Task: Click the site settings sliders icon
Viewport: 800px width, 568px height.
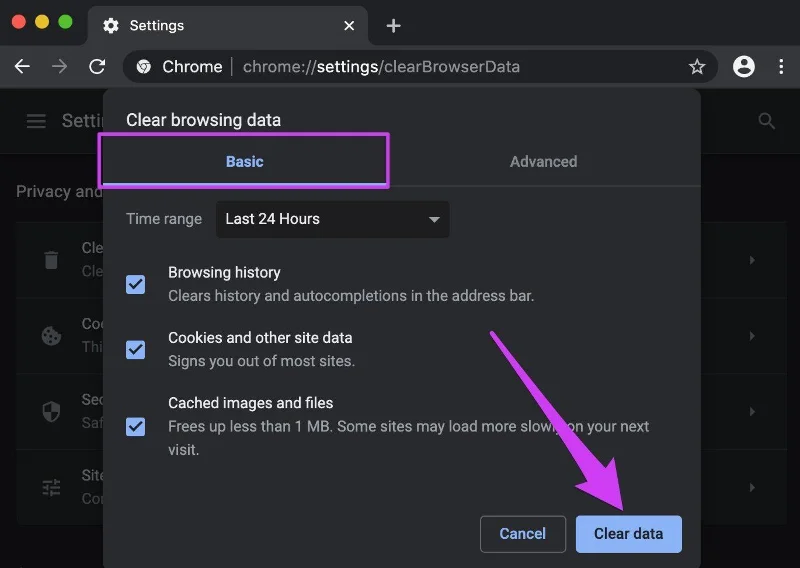Action: click(x=51, y=487)
